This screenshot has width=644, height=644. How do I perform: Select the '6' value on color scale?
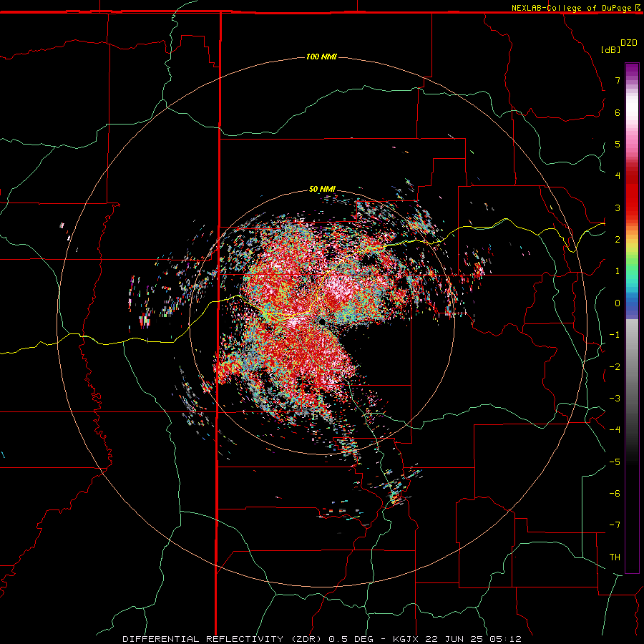point(618,112)
